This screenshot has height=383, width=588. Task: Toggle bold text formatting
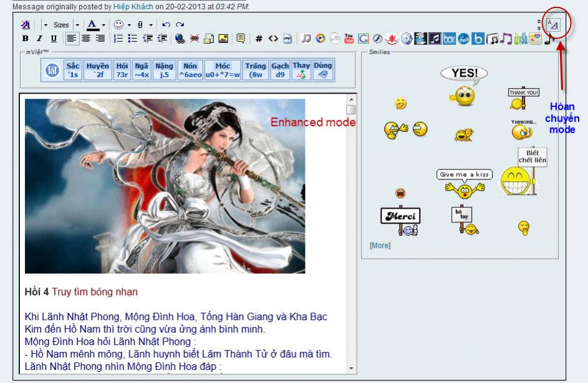tap(26, 39)
